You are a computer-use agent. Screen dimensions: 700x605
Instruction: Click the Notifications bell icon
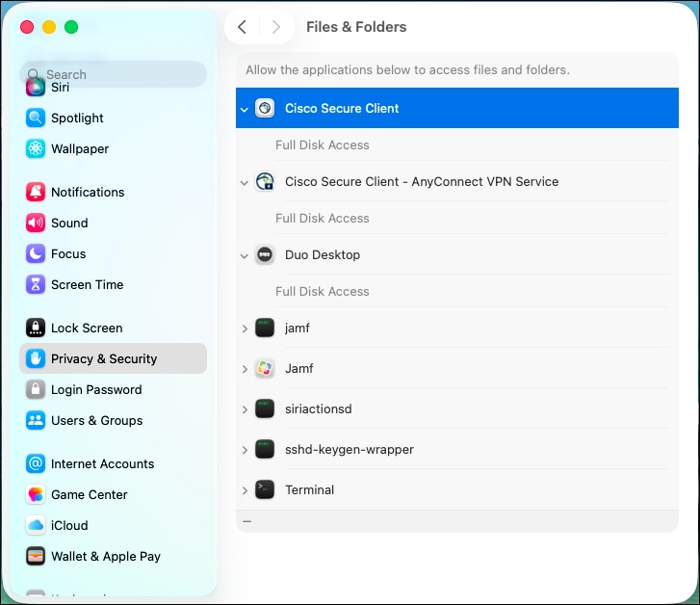[36, 192]
